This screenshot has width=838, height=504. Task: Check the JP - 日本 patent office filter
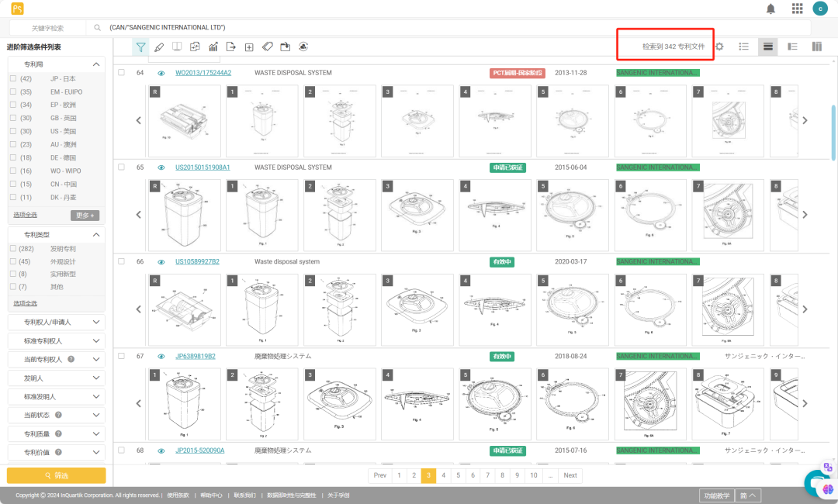[13, 78]
